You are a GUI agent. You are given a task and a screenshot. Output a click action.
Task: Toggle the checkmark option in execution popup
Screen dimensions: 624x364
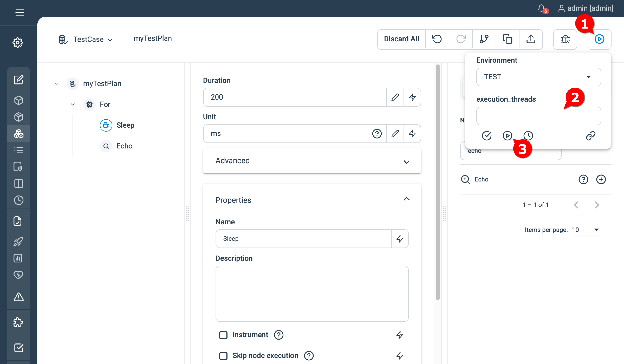click(486, 136)
